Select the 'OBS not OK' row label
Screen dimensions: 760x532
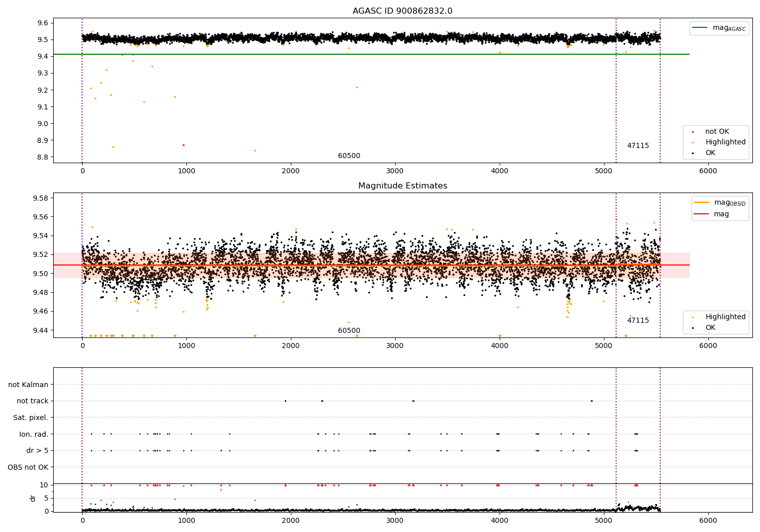[28, 467]
